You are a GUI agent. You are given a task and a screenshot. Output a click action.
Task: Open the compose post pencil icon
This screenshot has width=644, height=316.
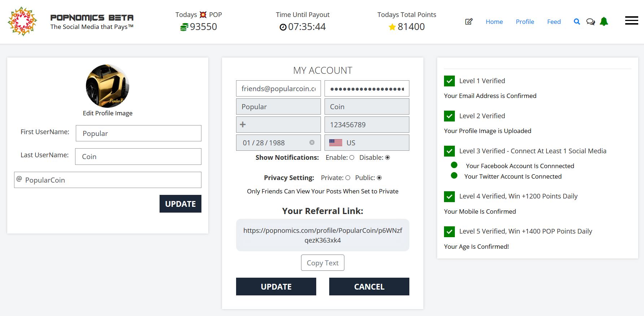469,22
